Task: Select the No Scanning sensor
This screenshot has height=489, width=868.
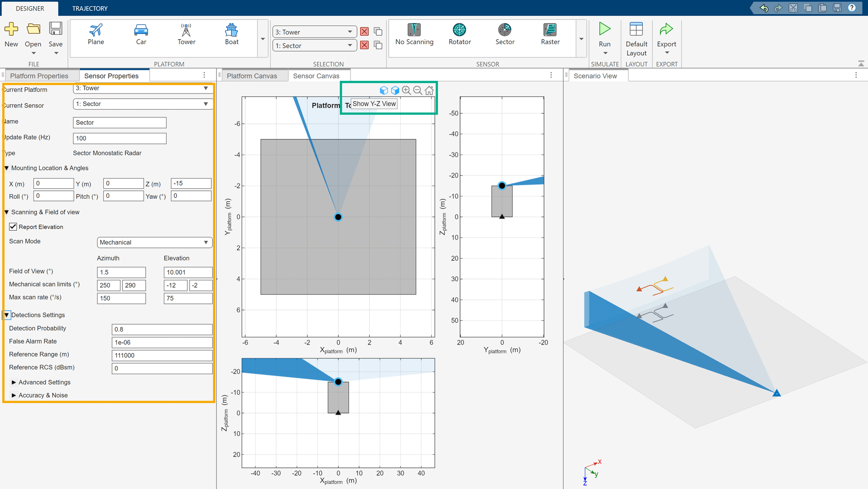Action: [x=414, y=35]
